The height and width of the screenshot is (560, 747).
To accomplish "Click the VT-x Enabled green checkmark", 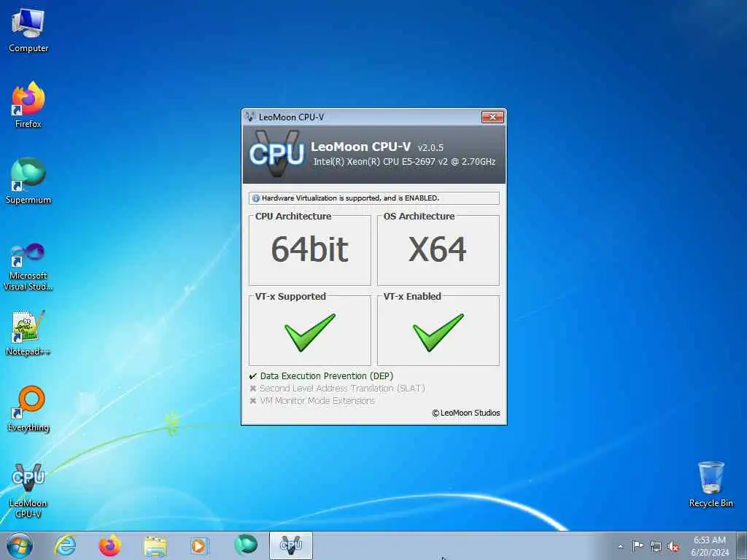I will click(x=438, y=332).
